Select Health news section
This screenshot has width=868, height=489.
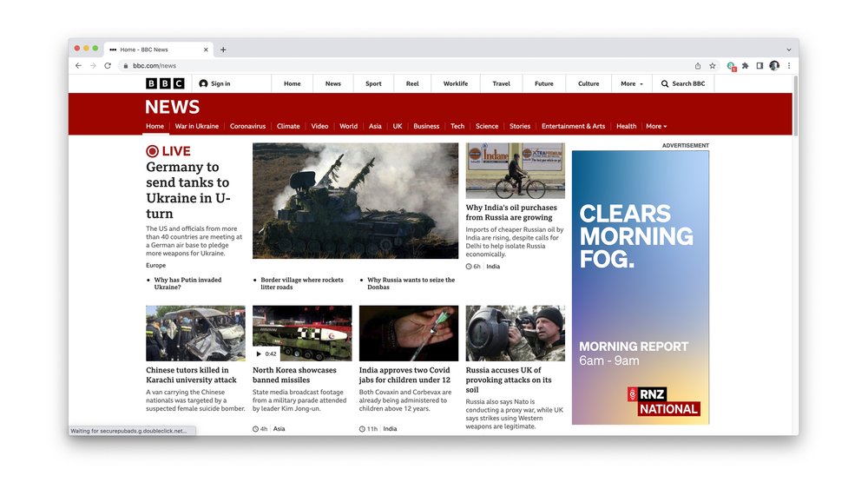click(626, 126)
